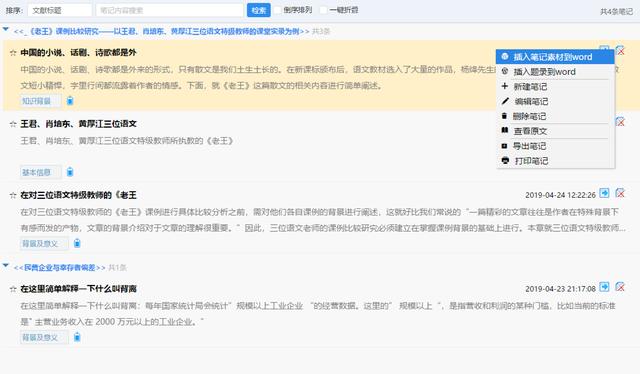The width and height of the screenshot is (640, 374).
Task: Collapse the 民营企业与库存畜偏差 group triangle
Action: [x=6, y=266]
